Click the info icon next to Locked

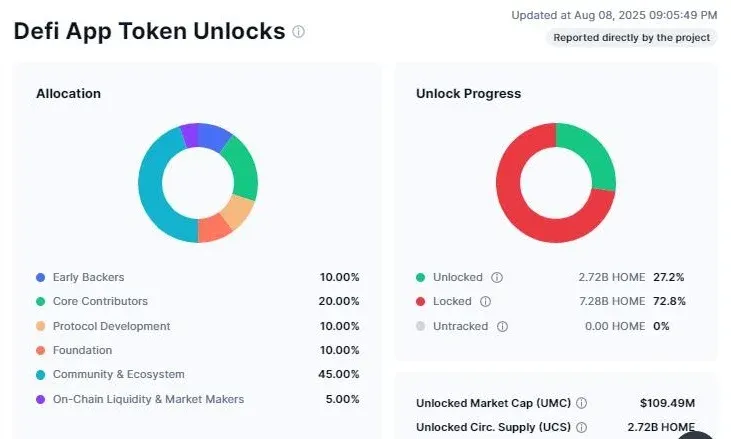point(485,302)
